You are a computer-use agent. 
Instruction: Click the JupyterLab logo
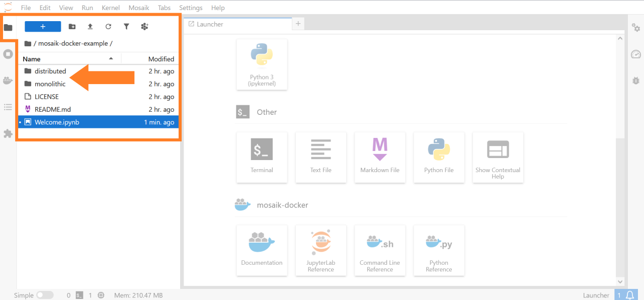pyautogui.click(x=8, y=8)
